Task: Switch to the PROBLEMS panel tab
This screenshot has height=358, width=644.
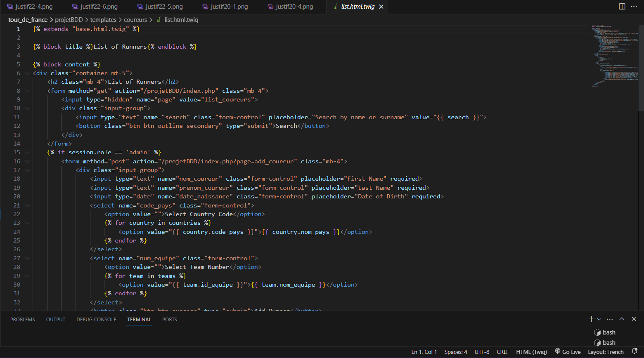Action: (x=23, y=319)
